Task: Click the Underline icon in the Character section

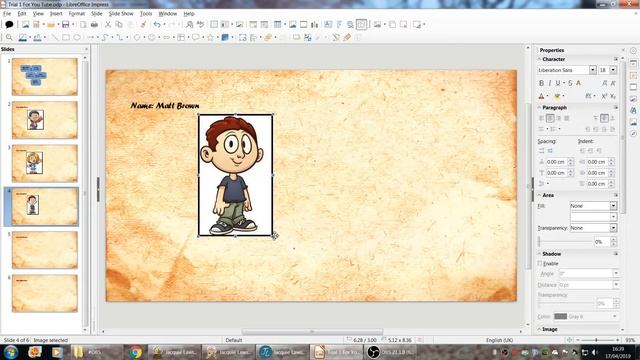Action: pyautogui.click(x=558, y=83)
